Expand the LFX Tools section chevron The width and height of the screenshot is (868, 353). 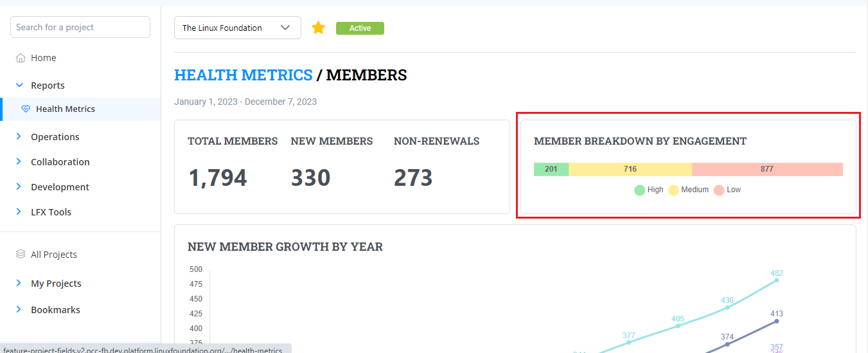[x=19, y=212]
